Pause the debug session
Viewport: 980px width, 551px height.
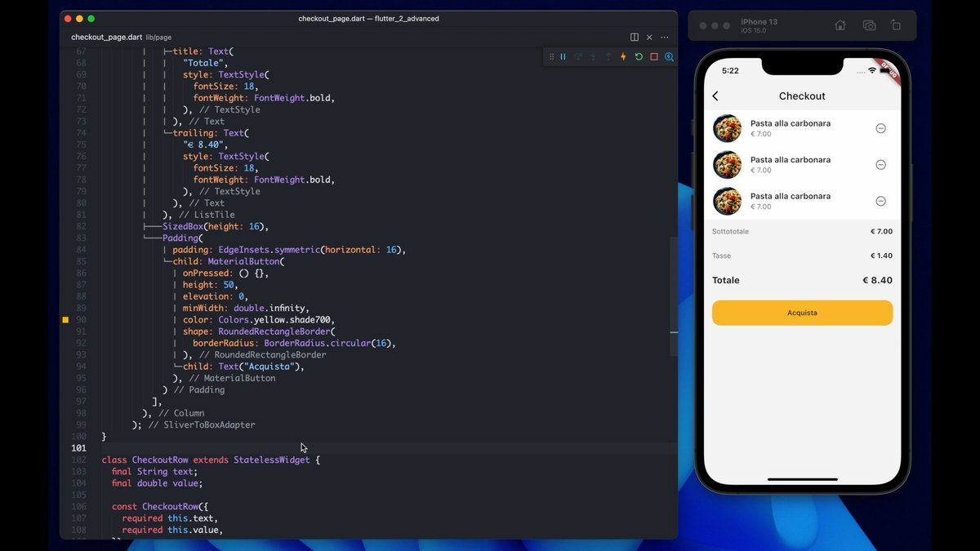tap(563, 57)
